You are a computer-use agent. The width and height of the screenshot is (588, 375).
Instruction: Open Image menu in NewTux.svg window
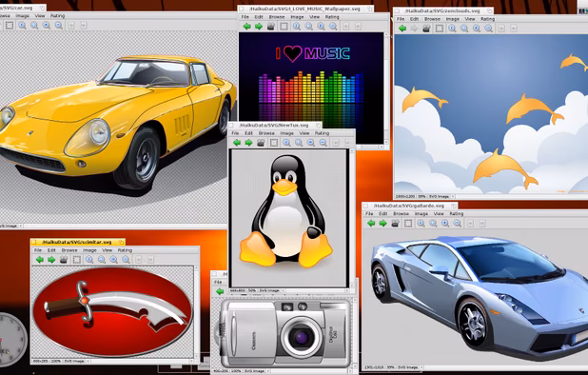(286, 133)
